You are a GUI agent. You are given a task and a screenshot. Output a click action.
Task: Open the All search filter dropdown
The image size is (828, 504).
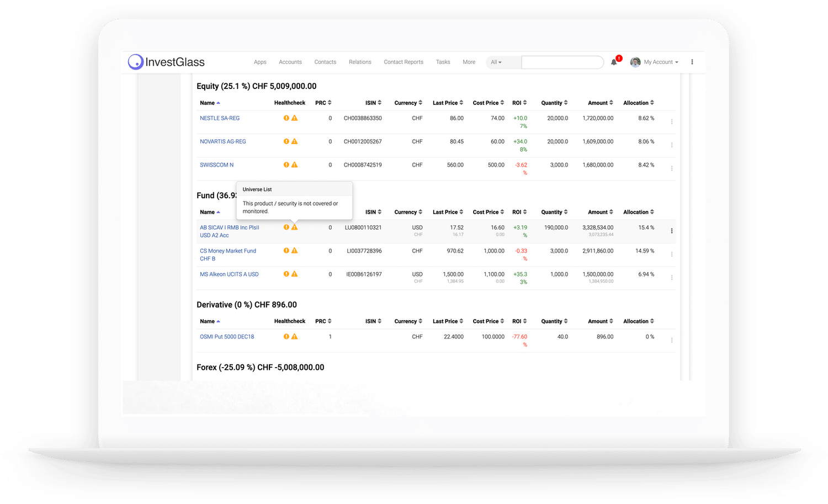pyautogui.click(x=496, y=62)
